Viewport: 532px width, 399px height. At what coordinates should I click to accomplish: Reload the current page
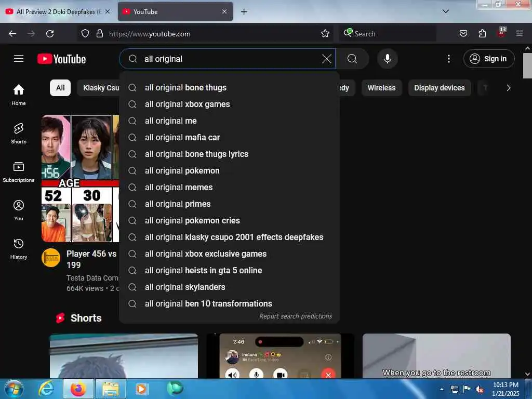click(50, 34)
